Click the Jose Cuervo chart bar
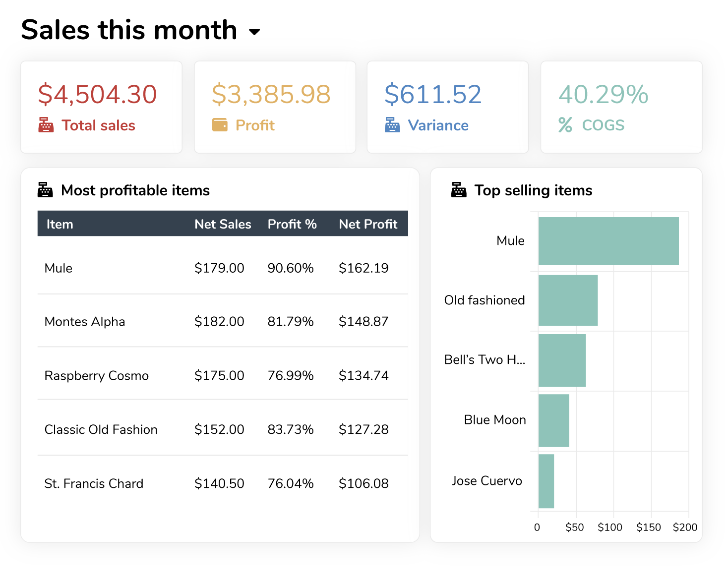The image size is (728, 584). click(546, 481)
